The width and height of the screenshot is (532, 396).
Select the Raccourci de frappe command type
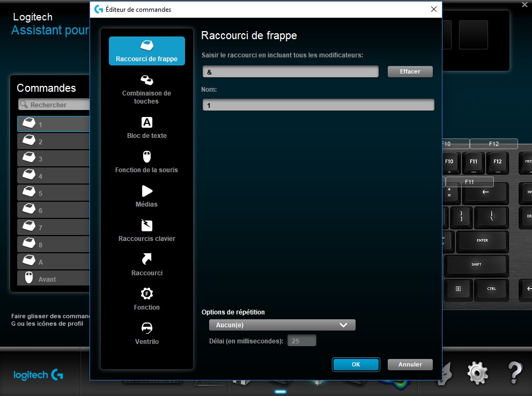point(146,51)
